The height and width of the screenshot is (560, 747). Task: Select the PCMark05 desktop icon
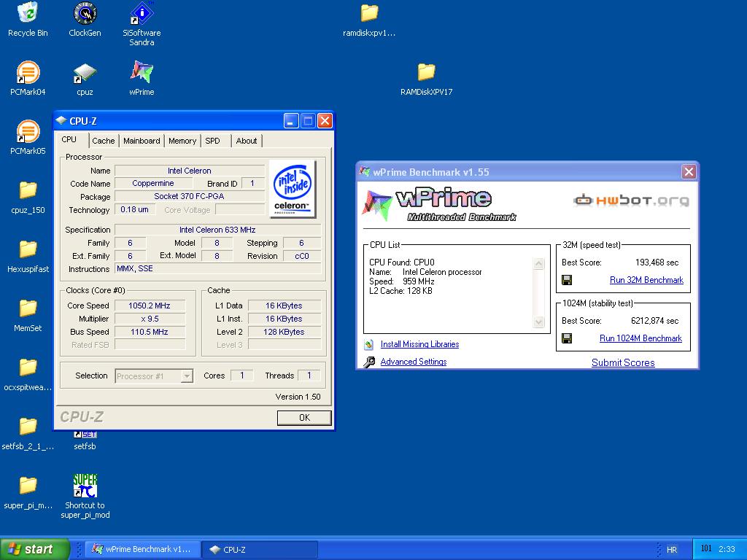[x=28, y=138]
